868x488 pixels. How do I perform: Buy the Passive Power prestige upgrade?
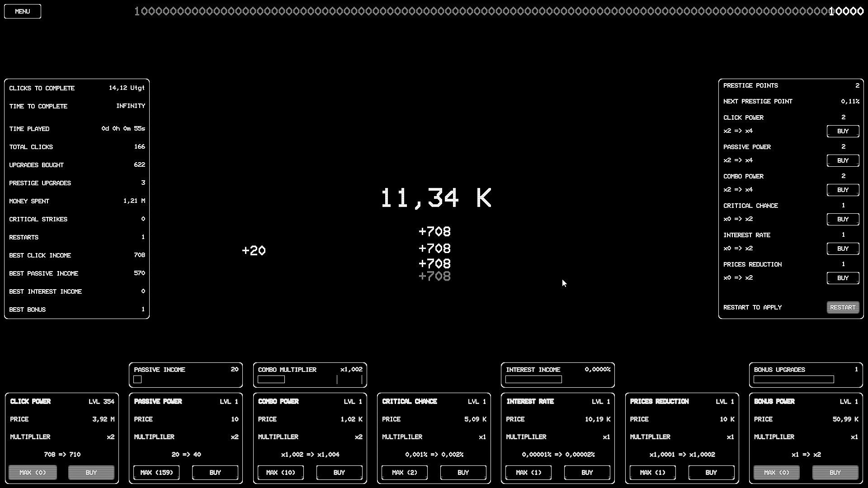(x=843, y=160)
